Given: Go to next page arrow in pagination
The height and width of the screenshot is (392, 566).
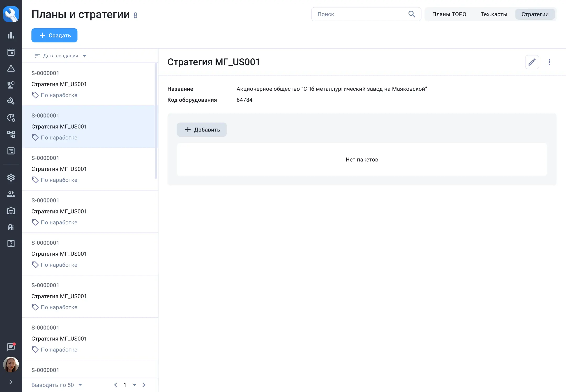Looking at the screenshot, I should tap(144, 385).
